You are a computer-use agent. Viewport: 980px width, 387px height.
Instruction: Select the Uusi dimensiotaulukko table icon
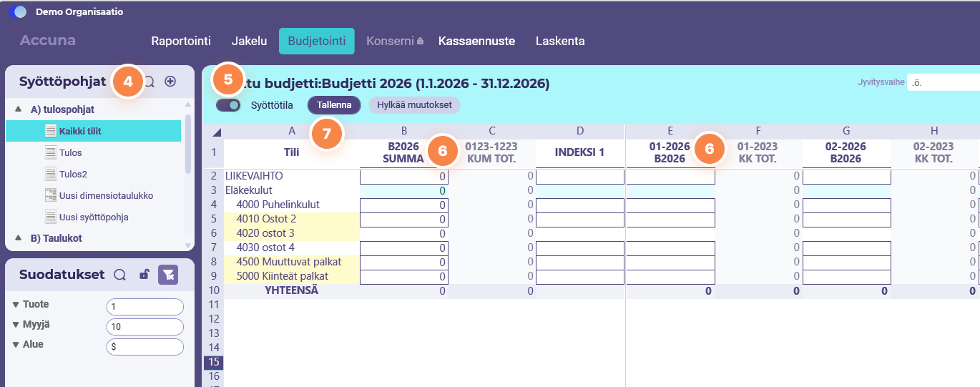tap(50, 195)
